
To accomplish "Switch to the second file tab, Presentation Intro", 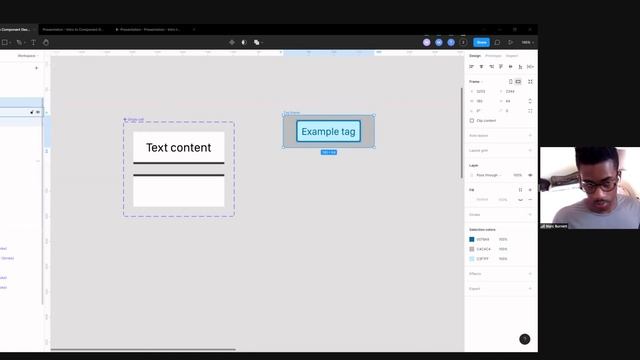I will (73, 29).
